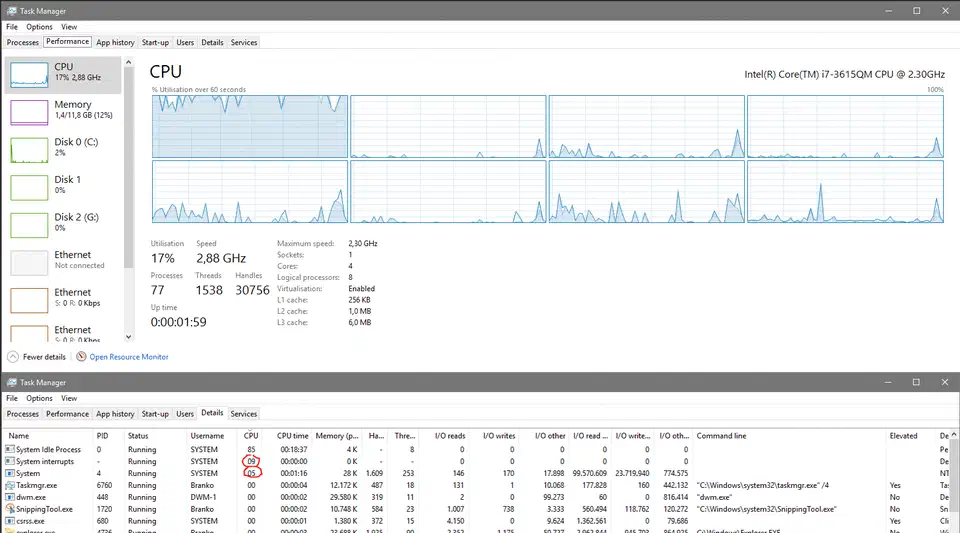This screenshot has height=533, width=960.
Task: Click the Resource Monitor gauge icon
Action: [x=81, y=356]
